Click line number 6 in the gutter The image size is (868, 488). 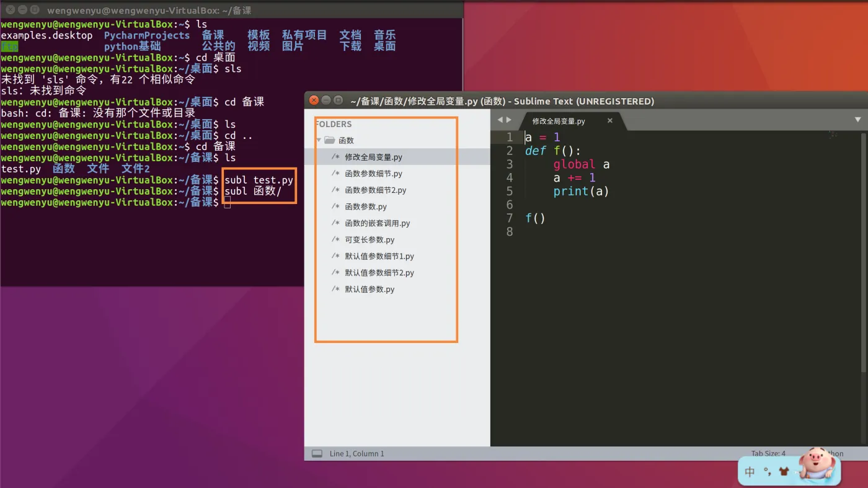tap(510, 205)
